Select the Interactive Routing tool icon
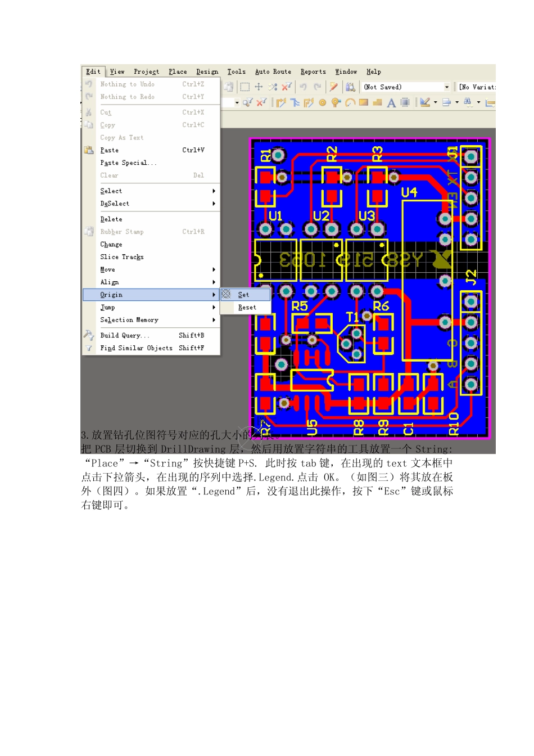The width and height of the screenshot is (534, 756). coord(281,102)
